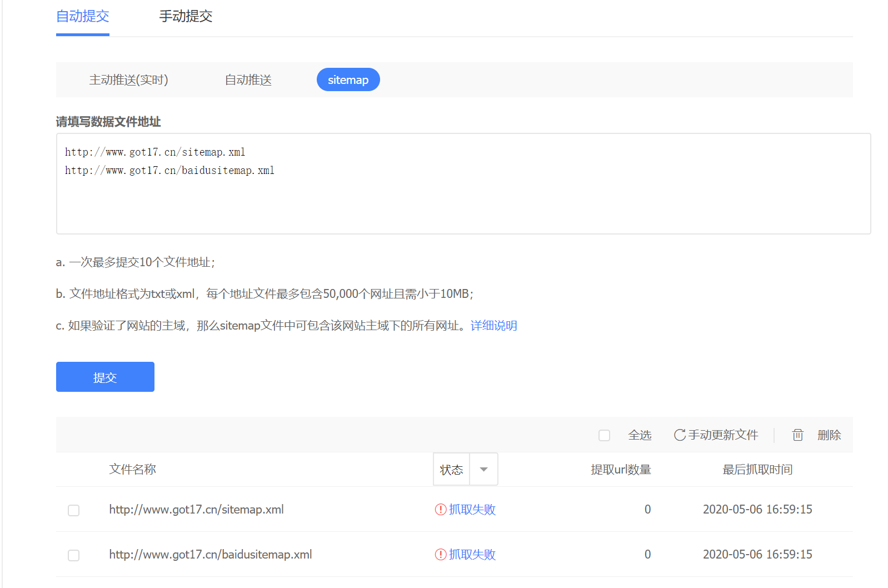Click the red warning icon for sitemap.xml

[x=441, y=510]
